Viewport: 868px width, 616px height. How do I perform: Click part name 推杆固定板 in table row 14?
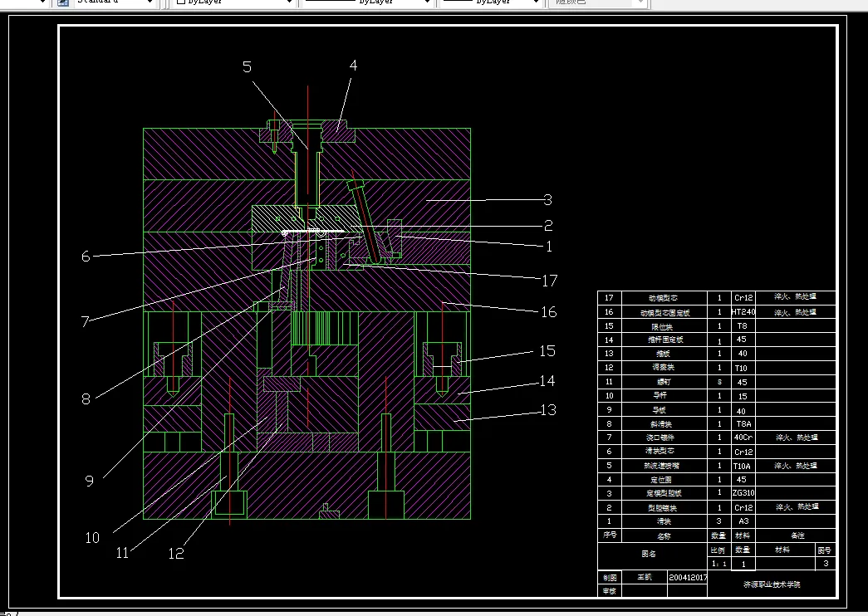click(665, 340)
